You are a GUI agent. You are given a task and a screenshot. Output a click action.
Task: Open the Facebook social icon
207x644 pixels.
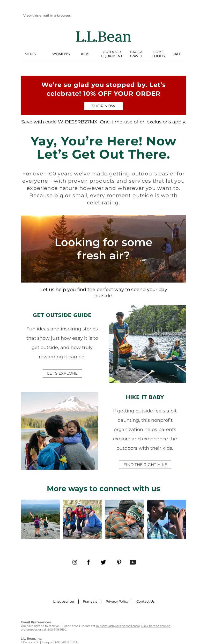coord(88,562)
